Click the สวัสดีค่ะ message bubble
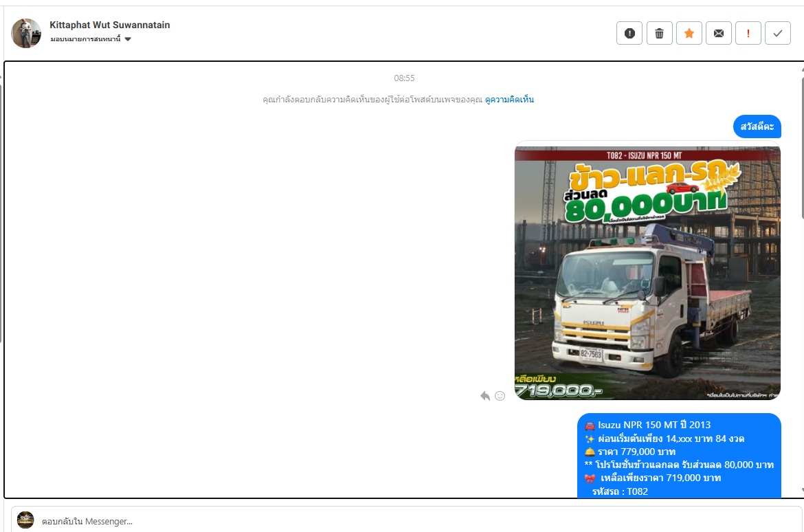804x532 pixels. pyautogui.click(x=757, y=126)
